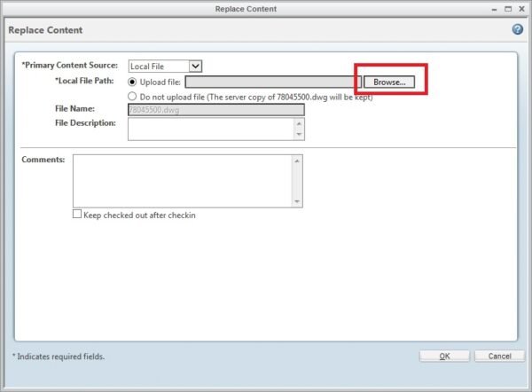Enable Keep checked out after checkin
The image size is (532, 392).
77,214
